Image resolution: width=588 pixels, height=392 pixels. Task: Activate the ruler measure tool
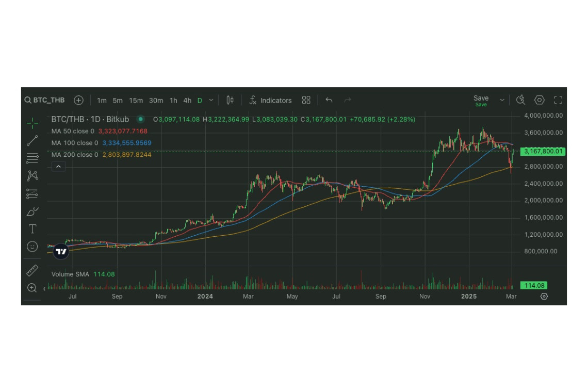pos(32,270)
